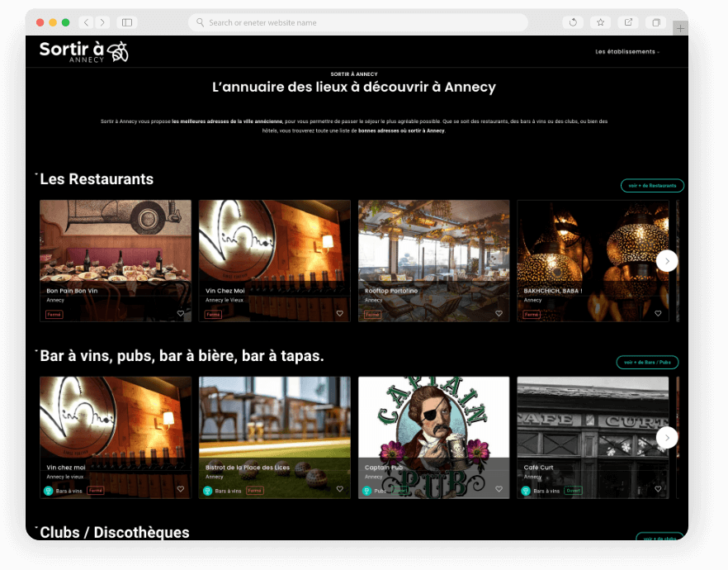Click the Sortir à Annecy logo
The height and width of the screenshot is (570, 728).
click(x=84, y=51)
